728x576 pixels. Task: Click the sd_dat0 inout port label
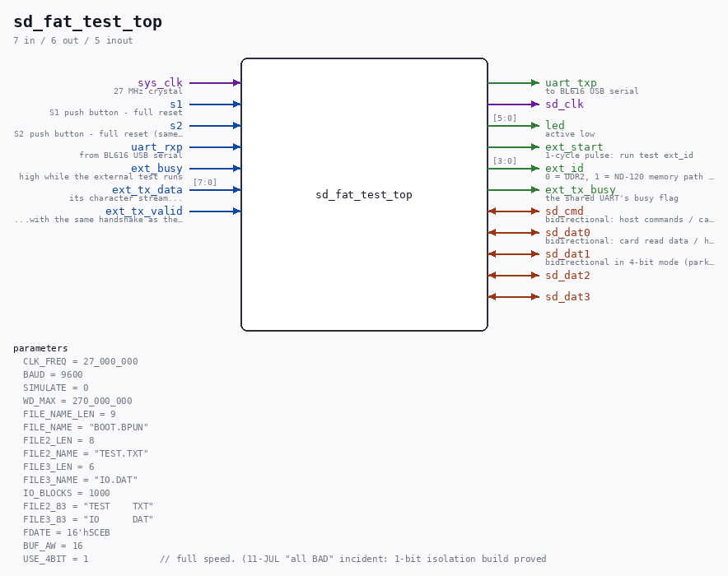567,232
